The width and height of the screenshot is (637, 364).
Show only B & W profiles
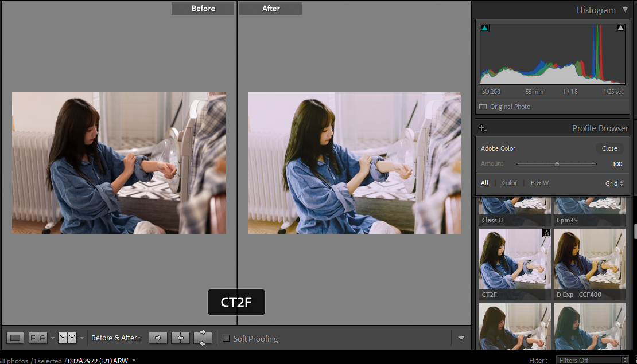(539, 183)
